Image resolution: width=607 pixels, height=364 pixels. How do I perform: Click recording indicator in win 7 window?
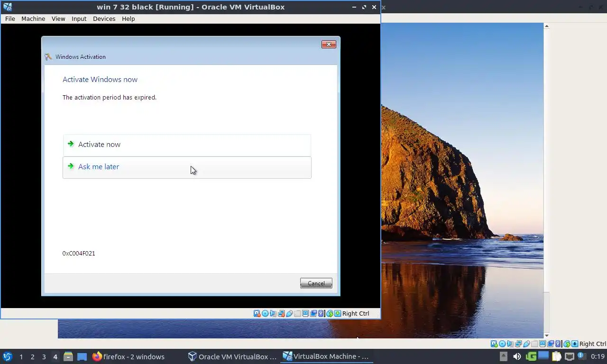tap(313, 313)
